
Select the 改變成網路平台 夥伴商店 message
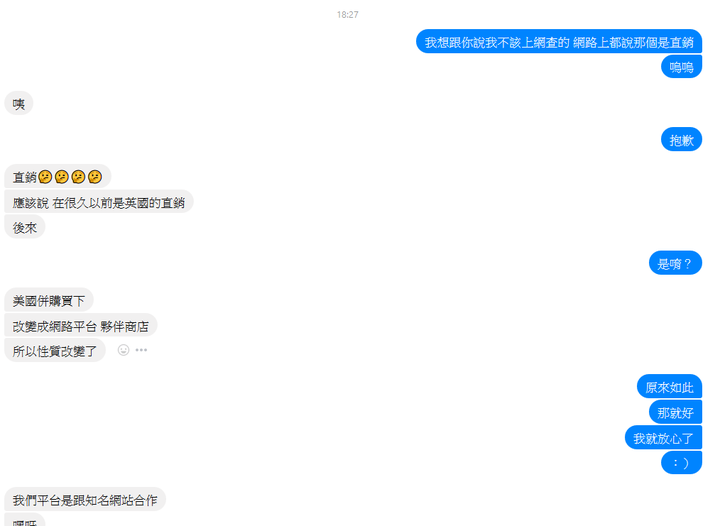click(x=81, y=326)
